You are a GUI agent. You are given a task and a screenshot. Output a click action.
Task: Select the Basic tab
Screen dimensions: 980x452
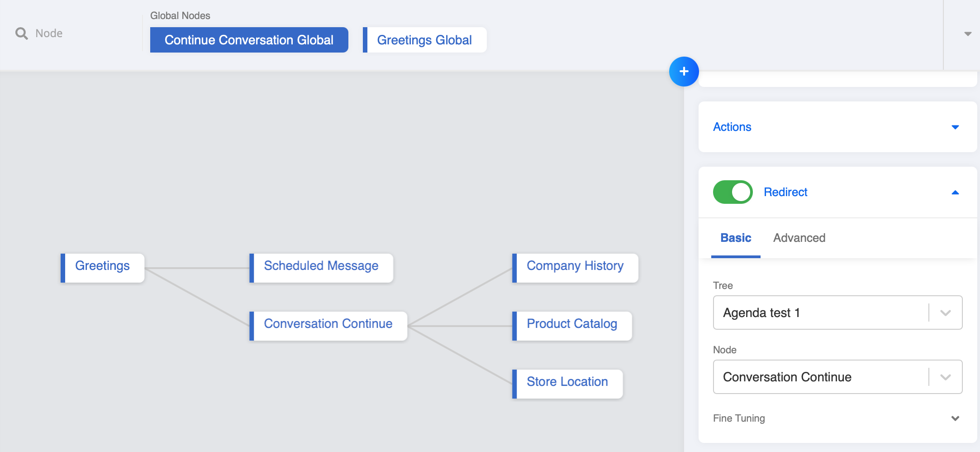(x=736, y=238)
